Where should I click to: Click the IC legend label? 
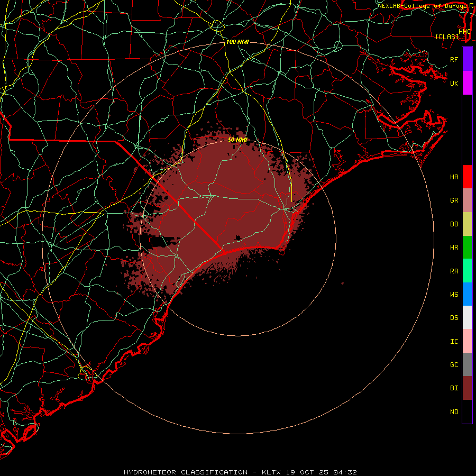pyautogui.click(x=454, y=342)
